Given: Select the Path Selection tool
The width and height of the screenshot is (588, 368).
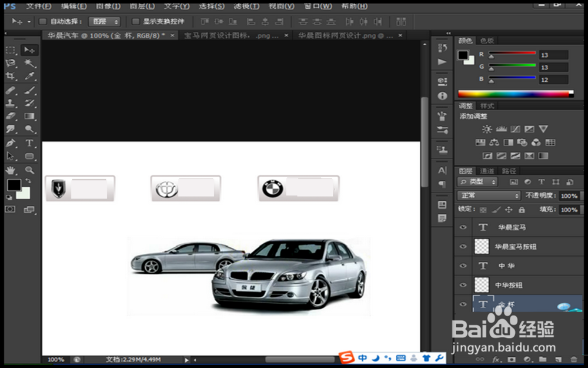Looking at the screenshot, I should (x=11, y=156).
